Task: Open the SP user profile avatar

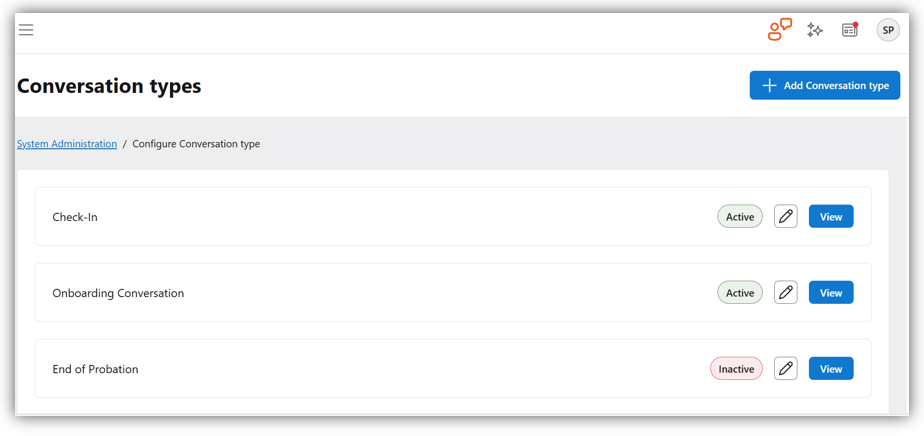Action: pyautogui.click(x=887, y=30)
